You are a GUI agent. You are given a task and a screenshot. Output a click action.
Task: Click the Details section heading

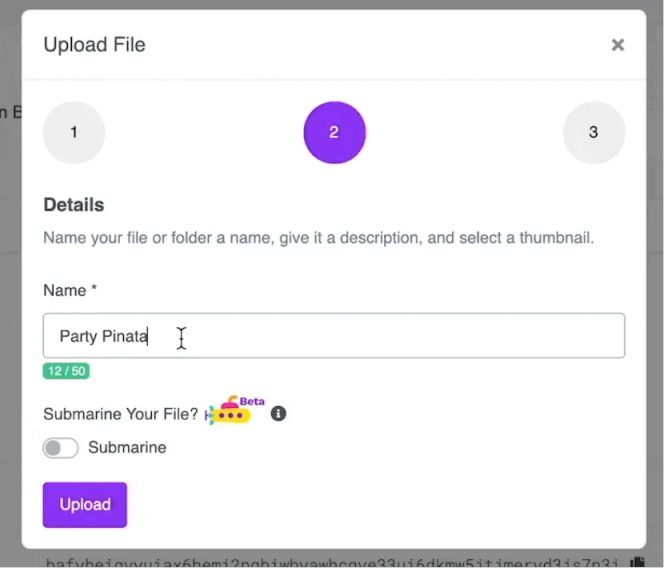(x=74, y=205)
